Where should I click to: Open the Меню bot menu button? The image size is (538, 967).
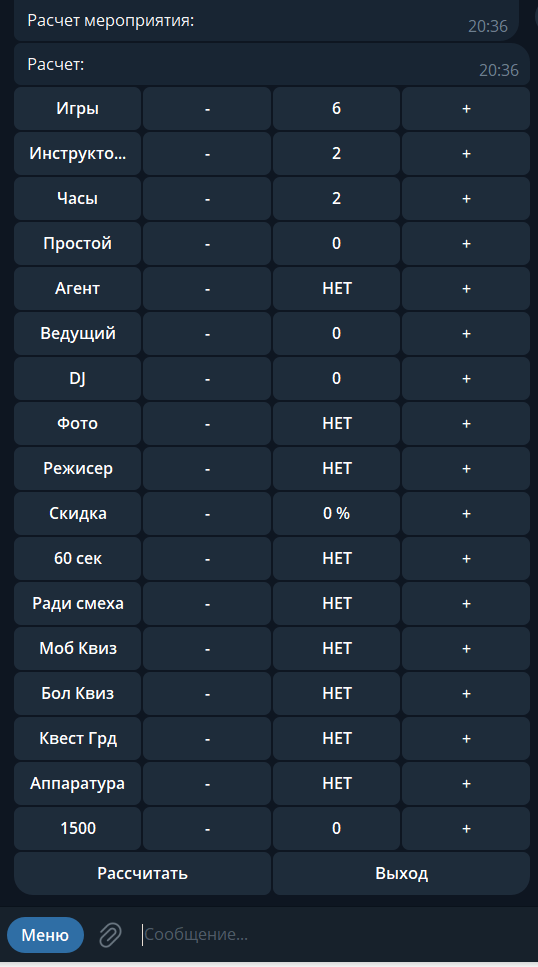pos(45,935)
